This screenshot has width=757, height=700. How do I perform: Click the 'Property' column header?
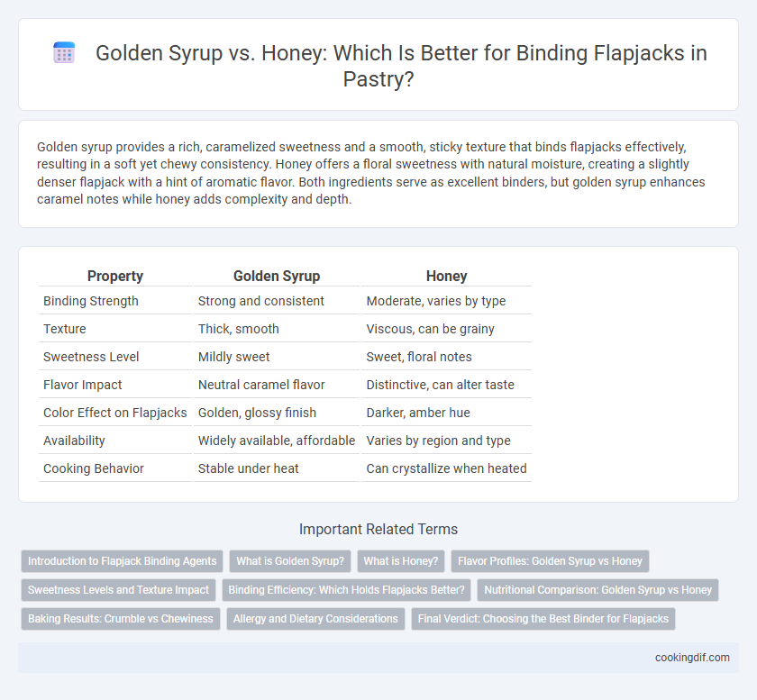pyautogui.click(x=115, y=276)
